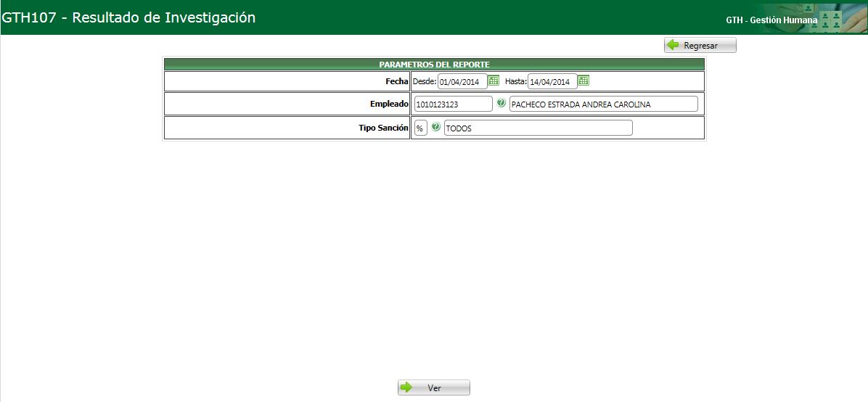Open the Desde date calendar picker
This screenshot has height=402, width=868.
pyautogui.click(x=494, y=81)
